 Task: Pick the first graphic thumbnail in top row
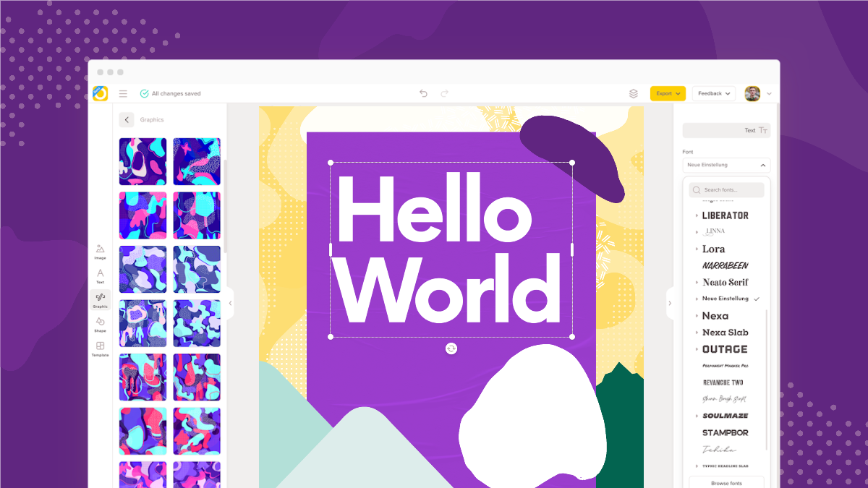point(142,161)
